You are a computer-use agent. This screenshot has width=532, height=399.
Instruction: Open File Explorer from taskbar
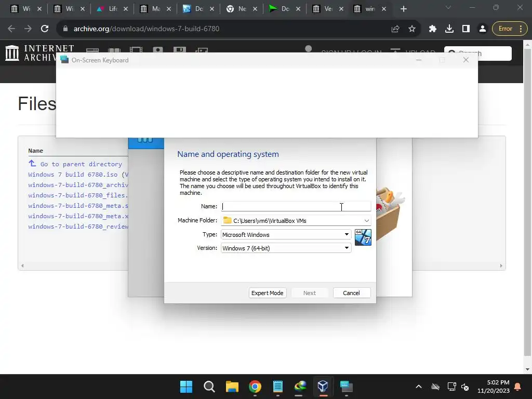pos(232,387)
